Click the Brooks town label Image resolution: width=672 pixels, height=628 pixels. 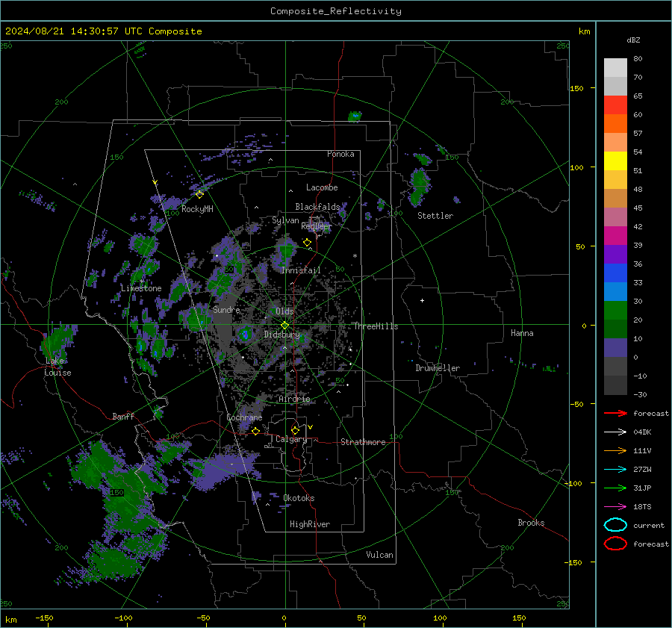(x=531, y=523)
